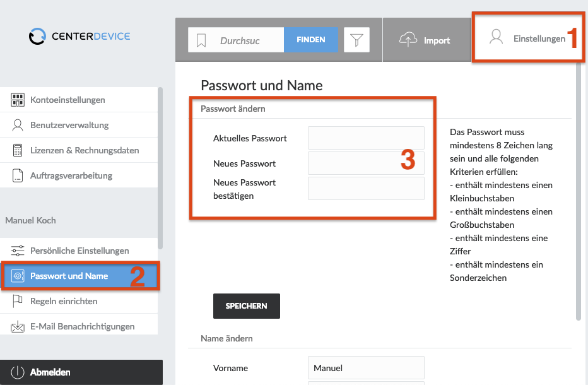The height and width of the screenshot is (385, 588).
Task: Open the filter funnel icon
Action: [356, 39]
